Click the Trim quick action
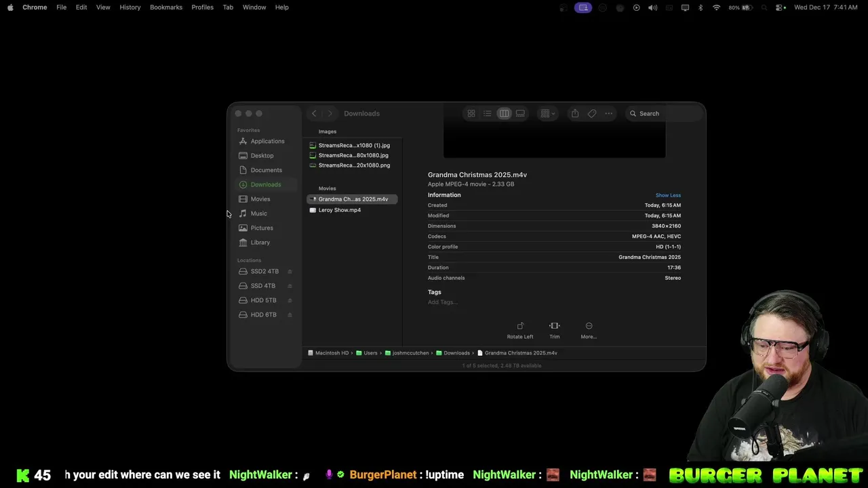 click(x=555, y=331)
